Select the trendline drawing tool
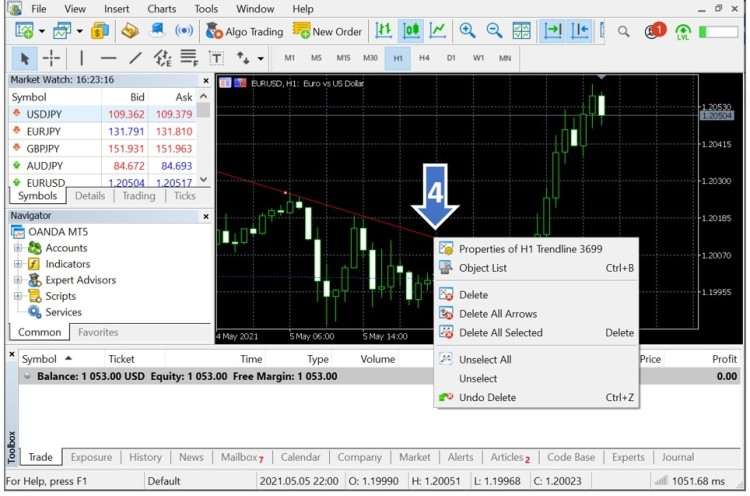 [x=135, y=58]
